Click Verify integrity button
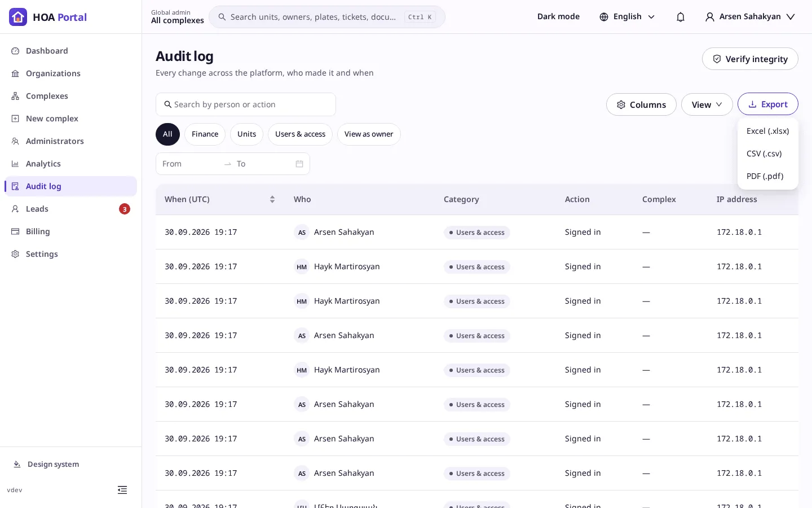812x508 pixels. click(750, 59)
